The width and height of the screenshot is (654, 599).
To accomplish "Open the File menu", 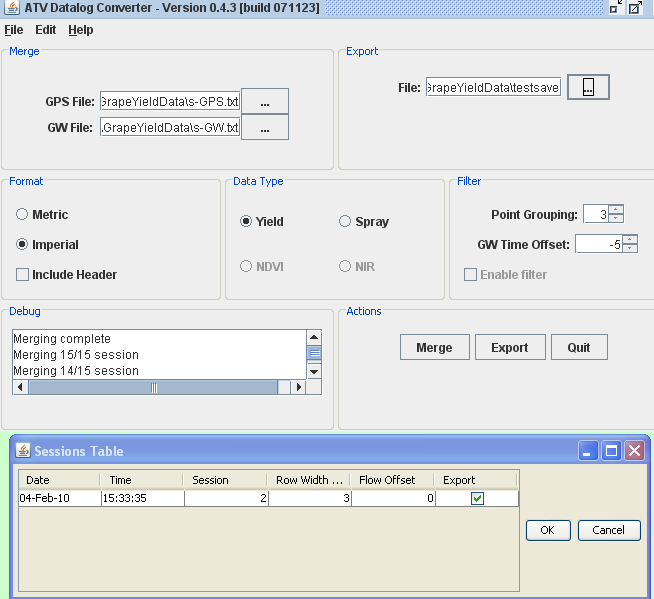I will (13, 30).
